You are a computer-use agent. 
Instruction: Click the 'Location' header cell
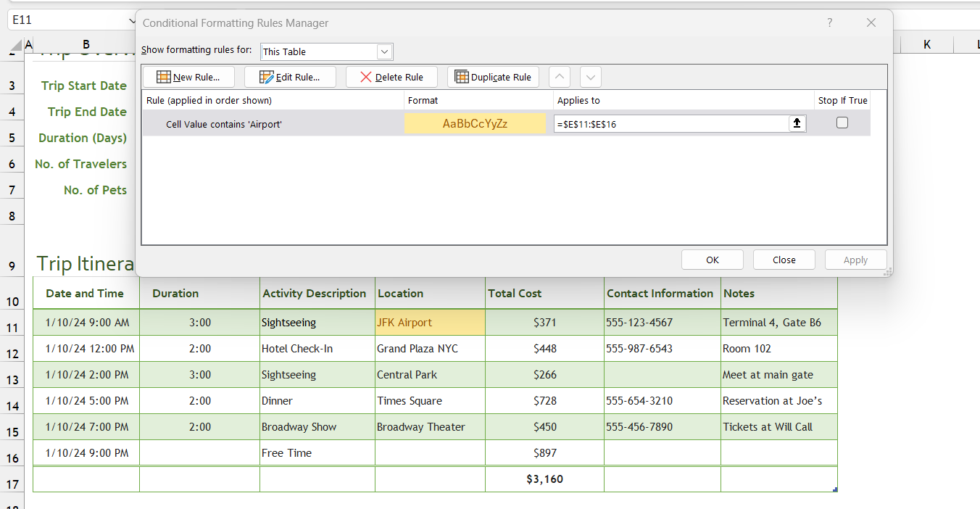[431, 294]
